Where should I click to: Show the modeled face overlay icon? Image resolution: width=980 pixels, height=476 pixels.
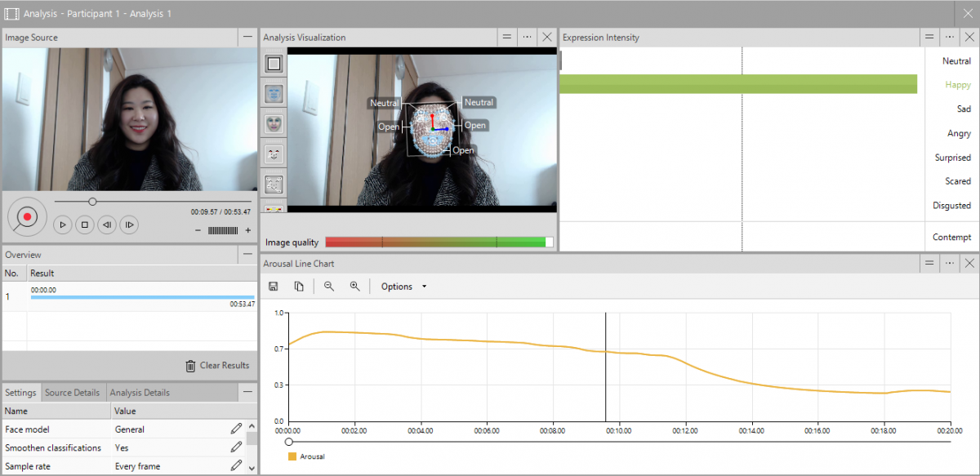tap(273, 122)
